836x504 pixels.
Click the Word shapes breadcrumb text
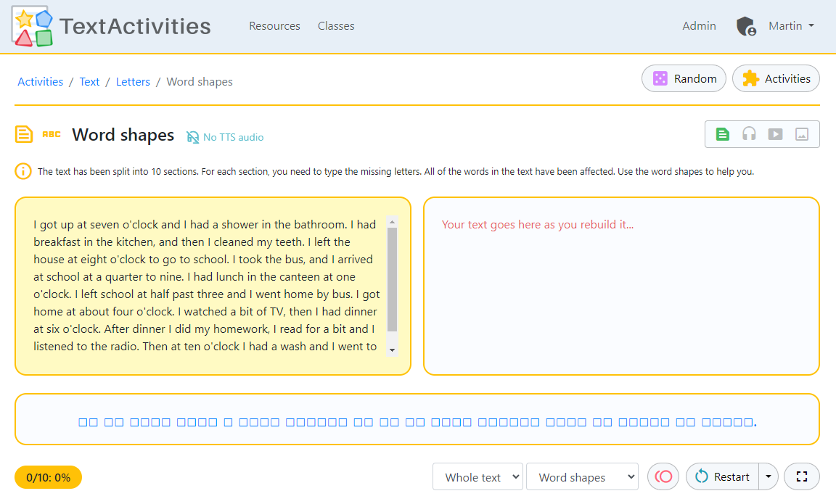pyautogui.click(x=200, y=81)
